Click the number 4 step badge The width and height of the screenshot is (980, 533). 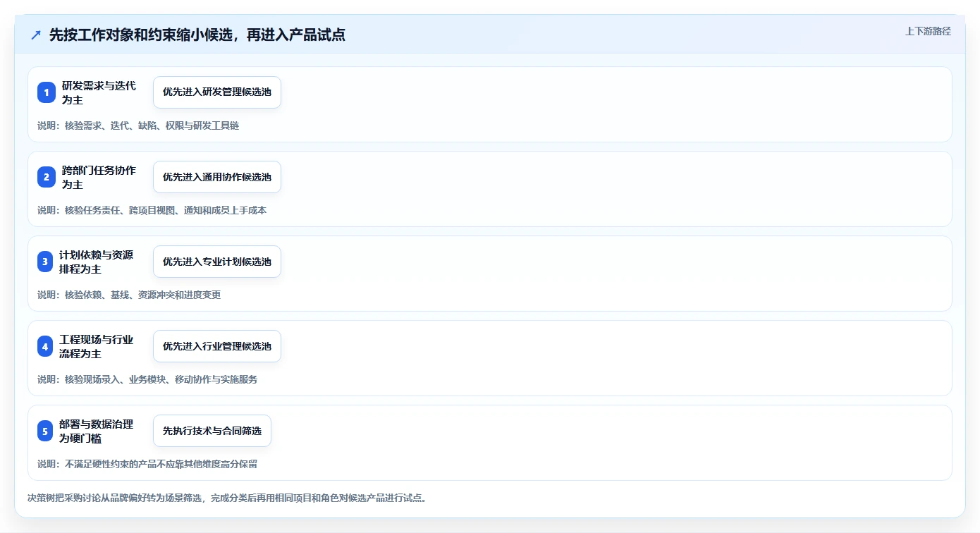[x=47, y=346]
